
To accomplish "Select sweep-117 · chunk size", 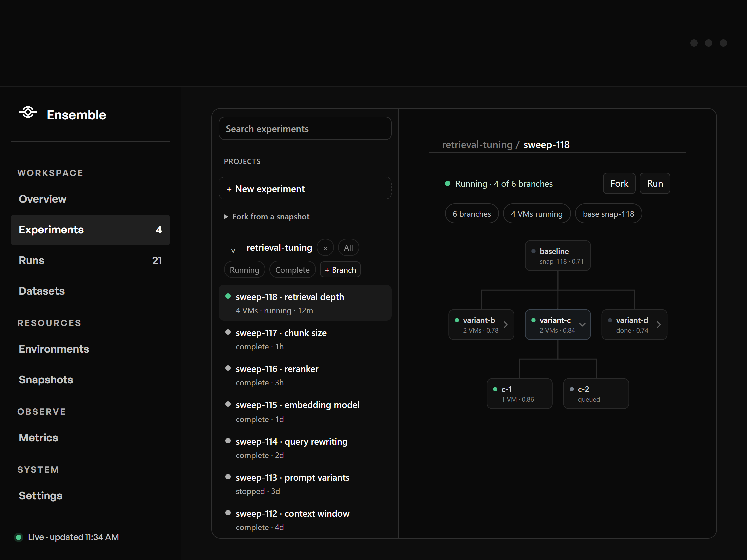I will tap(305, 339).
